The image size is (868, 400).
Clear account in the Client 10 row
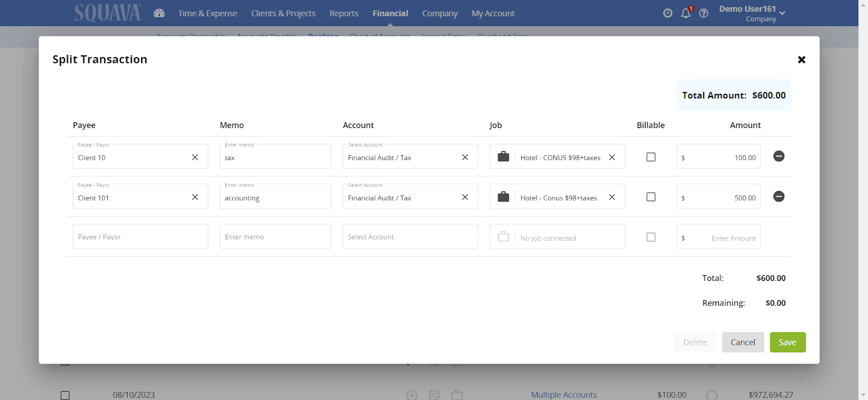pyautogui.click(x=465, y=157)
